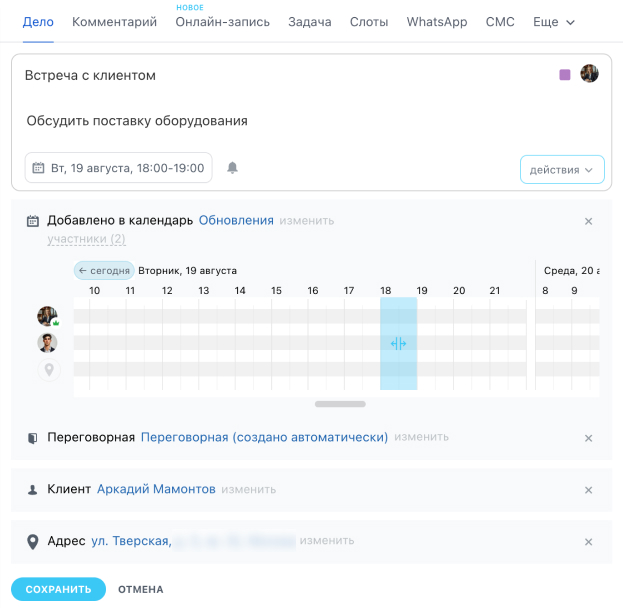Remove the calendar block with its X
Screen dimensions: 623x616
tap(588, 221)
